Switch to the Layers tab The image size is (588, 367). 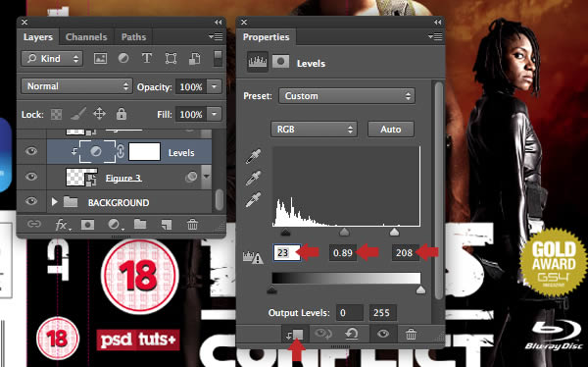click(x=38, y=37)
